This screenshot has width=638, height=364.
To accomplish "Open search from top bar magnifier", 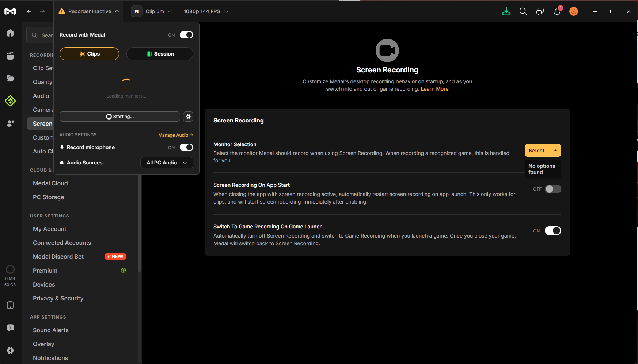I will pos(523,11).
